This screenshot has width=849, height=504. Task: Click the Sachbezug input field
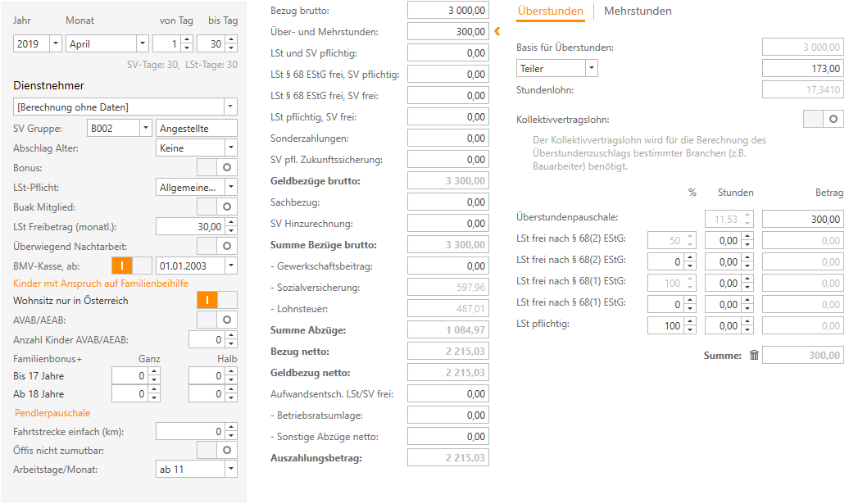(447, 202)
